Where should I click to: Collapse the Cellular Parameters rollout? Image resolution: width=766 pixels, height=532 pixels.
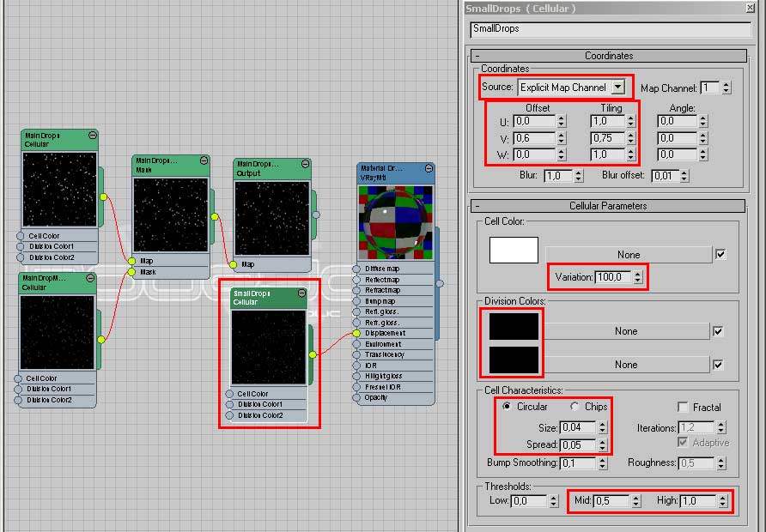coord(477,206)
